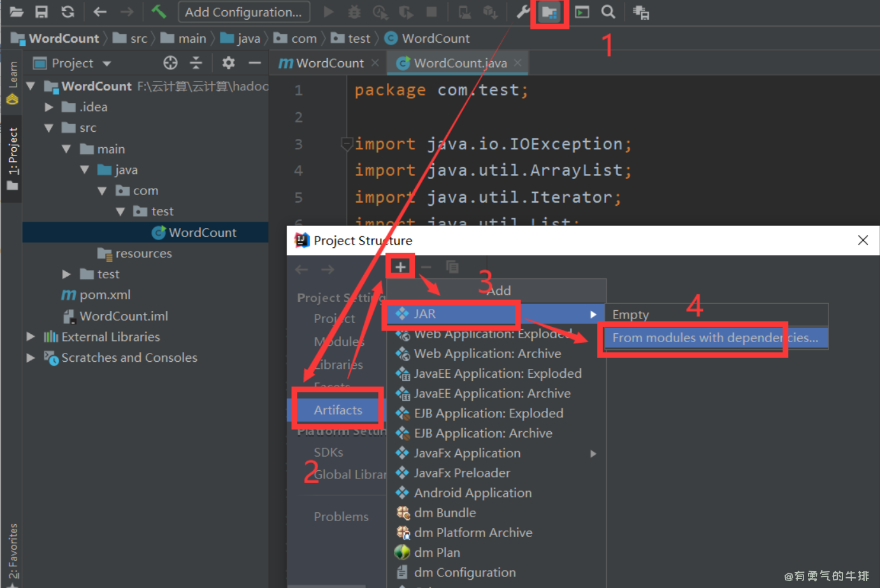The image size is (880, 588).
Task: Expand the External Libraries node arrow
Action: click(x=31, y=336)
